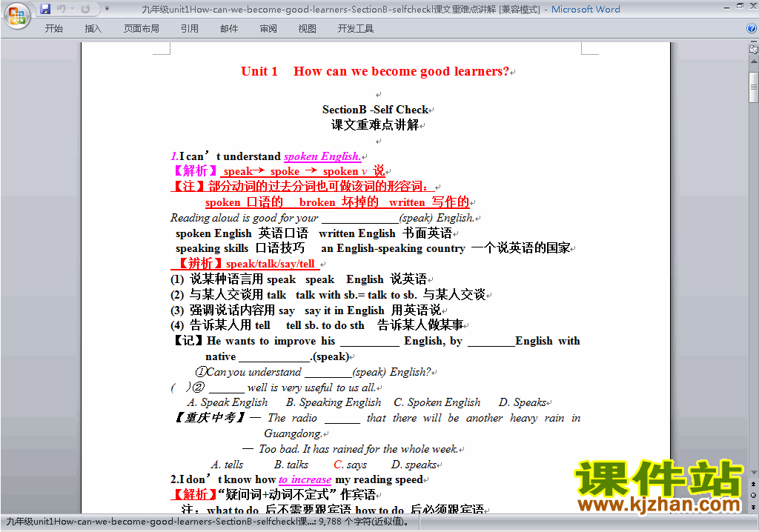Click 'say it in English 用英语说' text
This screenshot has height=532, width=759.
point(373,310)
